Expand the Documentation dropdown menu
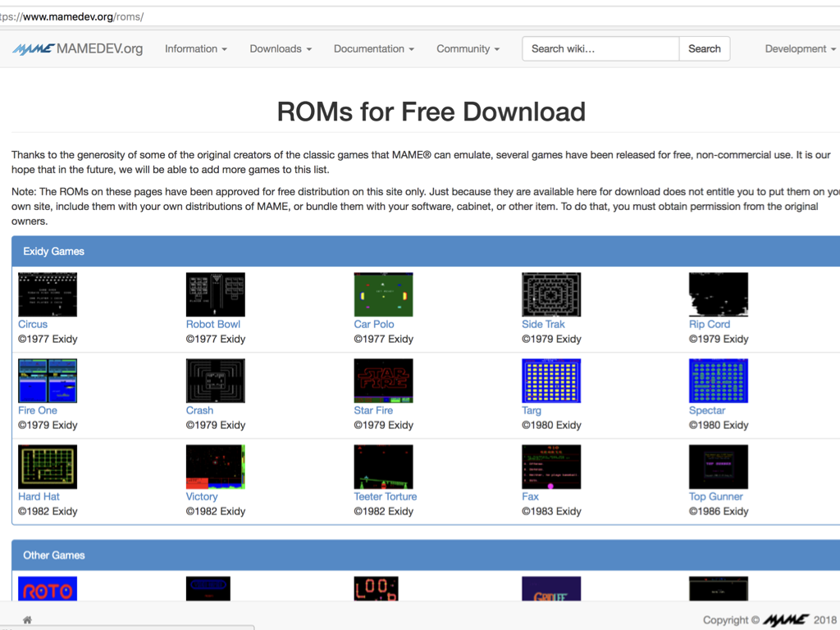The height and width of the screenshot is (630, 840). (374, 48)
